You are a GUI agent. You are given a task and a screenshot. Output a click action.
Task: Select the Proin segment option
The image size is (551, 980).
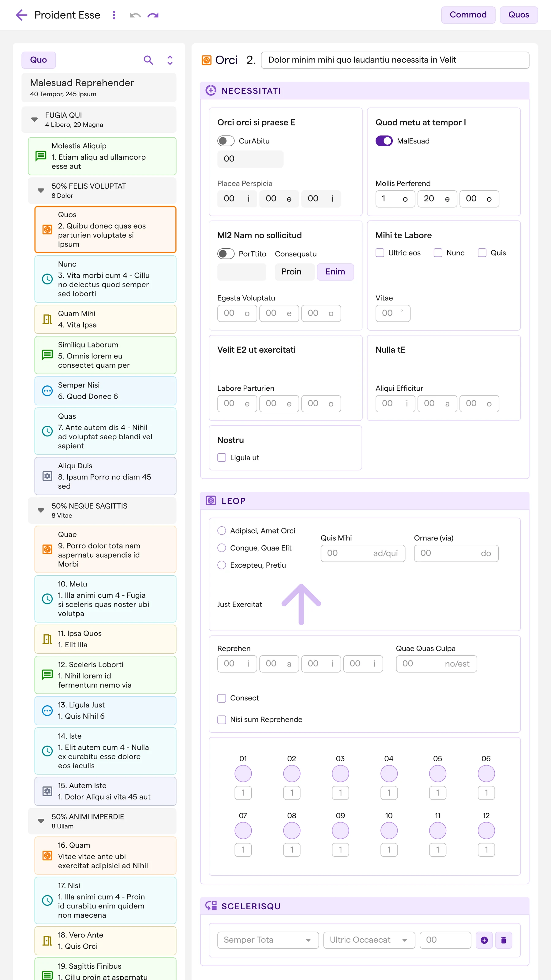pyautogui.click(x=294, y=272)
